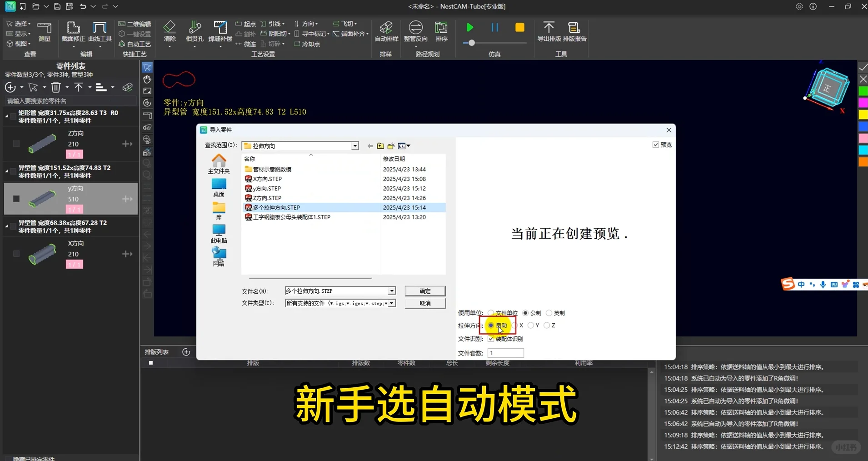Uncheck the 装配体识别 assembly recognition checkbox
Viewport: 868px width, 461px height.
pyautogui.click(x=491, y=339)
